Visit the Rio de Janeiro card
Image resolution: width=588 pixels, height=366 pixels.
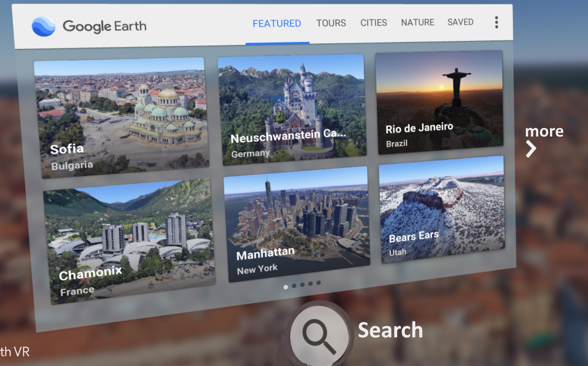click(x=439, y=102)
